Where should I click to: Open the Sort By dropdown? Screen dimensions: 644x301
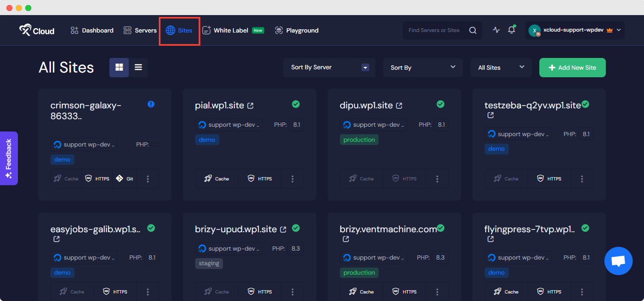[422, 67]
